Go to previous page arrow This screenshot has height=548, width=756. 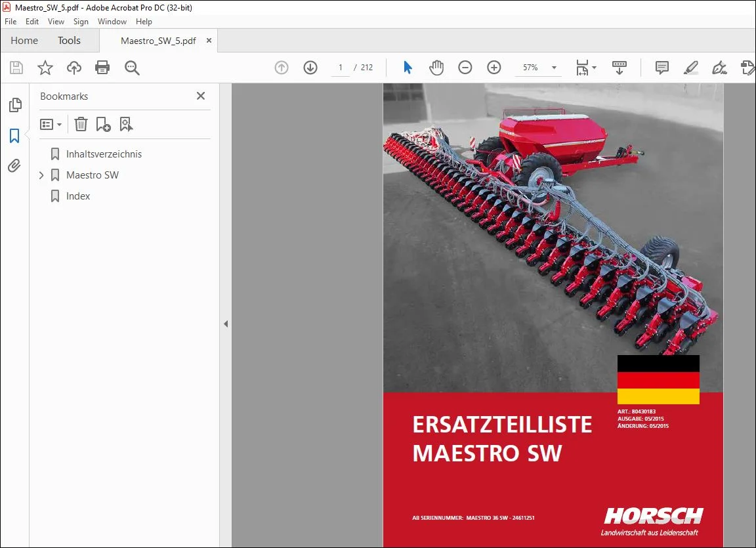point(282,68)
